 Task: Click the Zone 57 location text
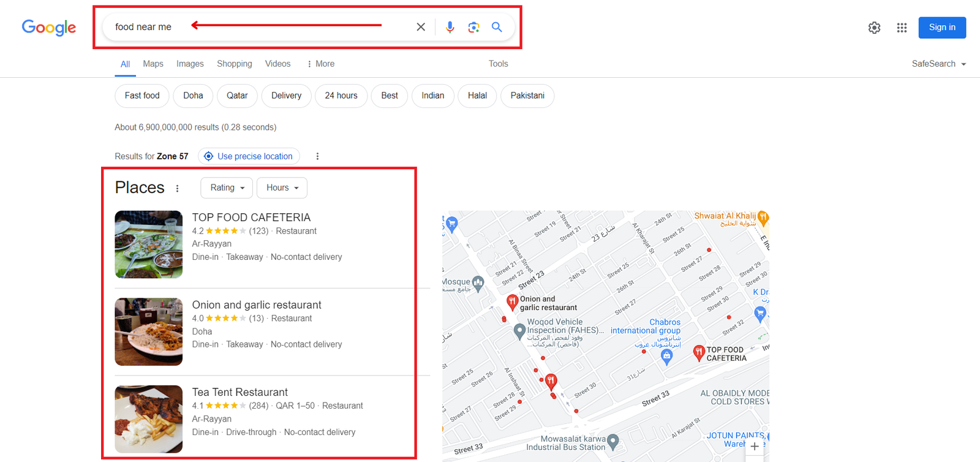point(173,156)
